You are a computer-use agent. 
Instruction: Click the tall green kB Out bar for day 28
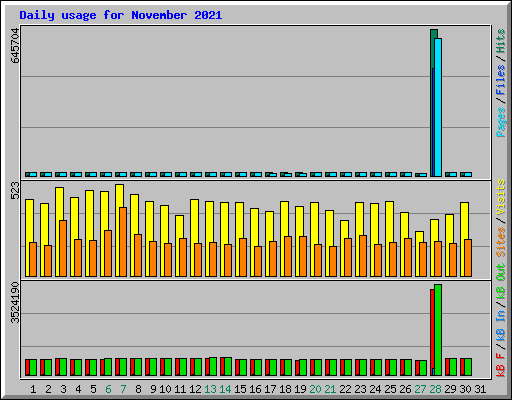click(438, 330)
